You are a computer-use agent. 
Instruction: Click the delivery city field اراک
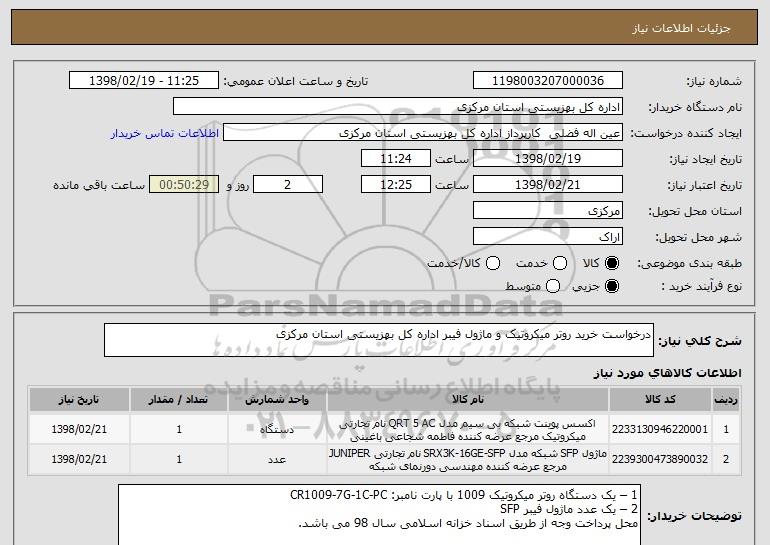pos(548,237)
